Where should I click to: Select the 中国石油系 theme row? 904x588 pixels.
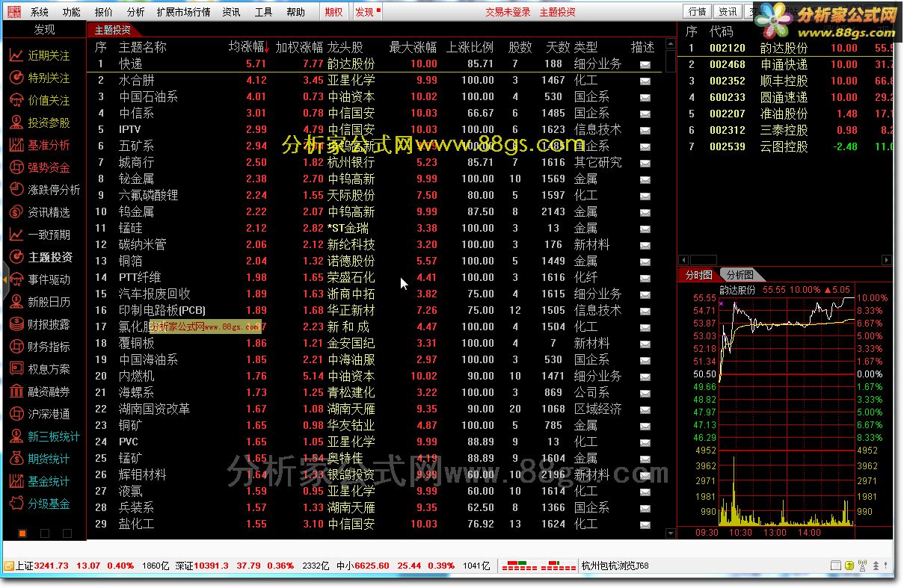click(x=377, y=97)
